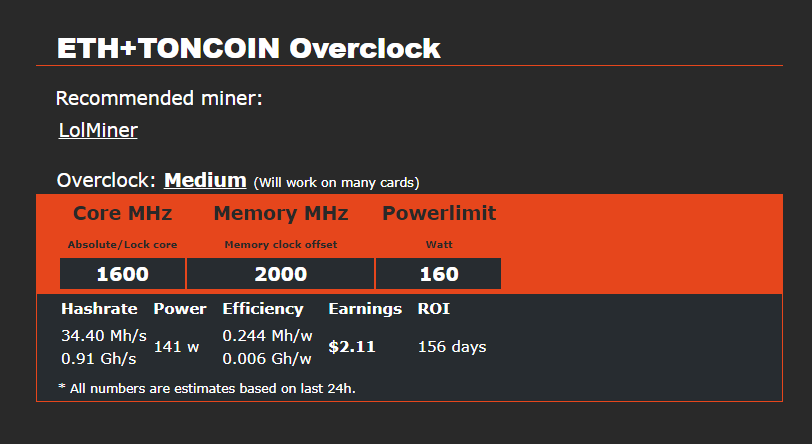812x444 pixels.
Task: Click the Memory clock offset sublabel
Action: click(x=281, y=245)
